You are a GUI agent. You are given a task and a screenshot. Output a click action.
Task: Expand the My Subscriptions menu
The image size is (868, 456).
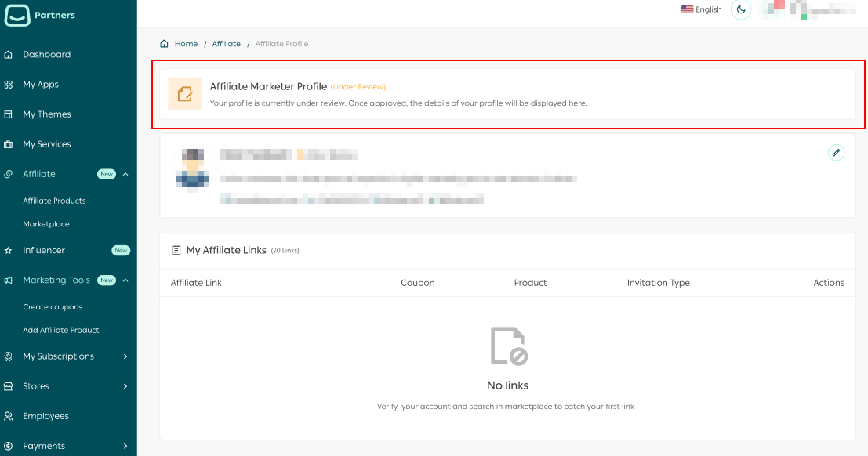(x=125, y=356)
